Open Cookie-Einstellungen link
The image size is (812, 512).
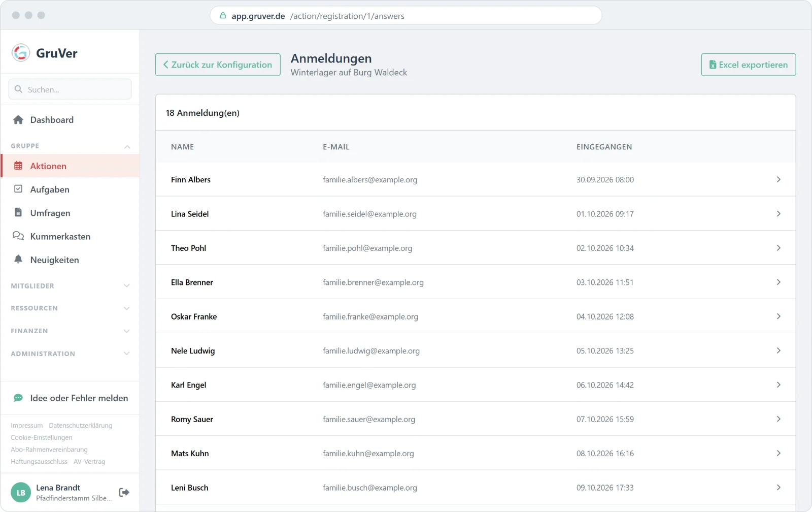coord(42,437)
